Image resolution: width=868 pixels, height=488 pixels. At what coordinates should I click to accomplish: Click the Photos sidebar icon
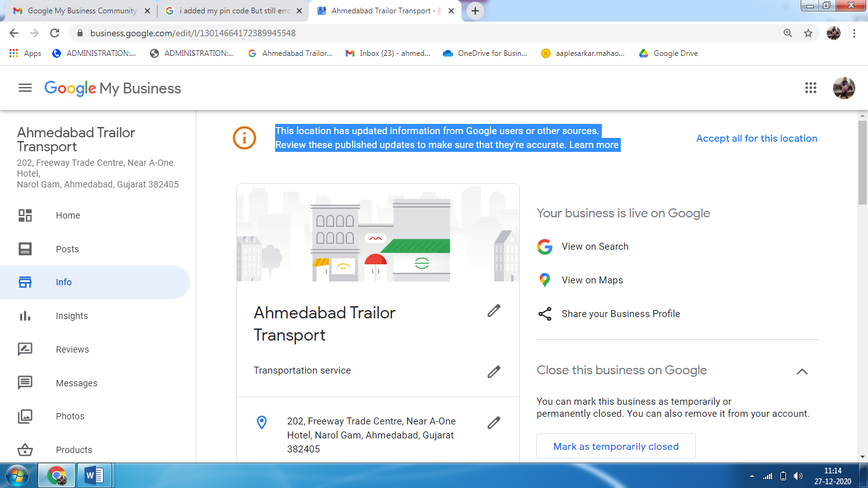pyautogui.click(x=25, y=416)
